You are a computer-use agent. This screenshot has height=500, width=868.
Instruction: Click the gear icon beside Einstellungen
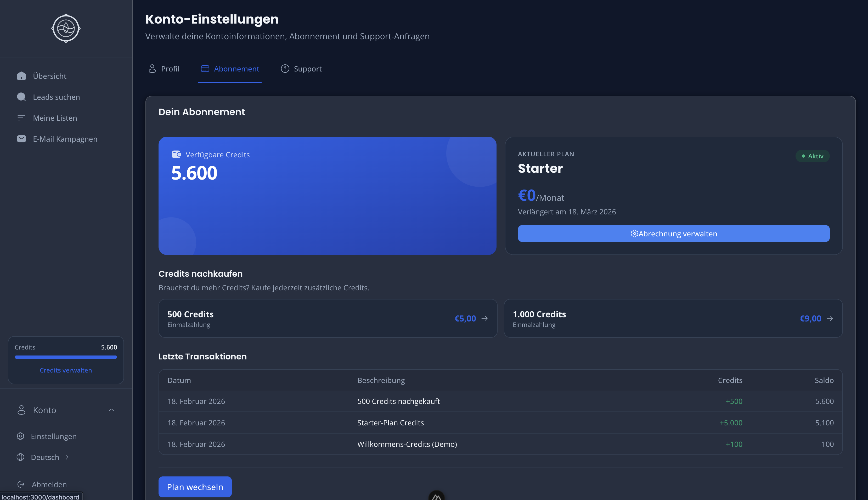(21, 436)
